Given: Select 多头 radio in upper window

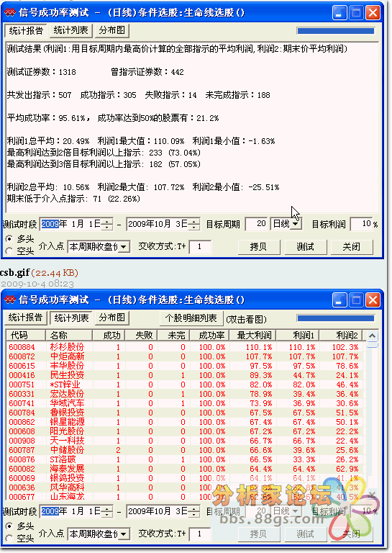Looking at the screenshot, I should point(9,239).
